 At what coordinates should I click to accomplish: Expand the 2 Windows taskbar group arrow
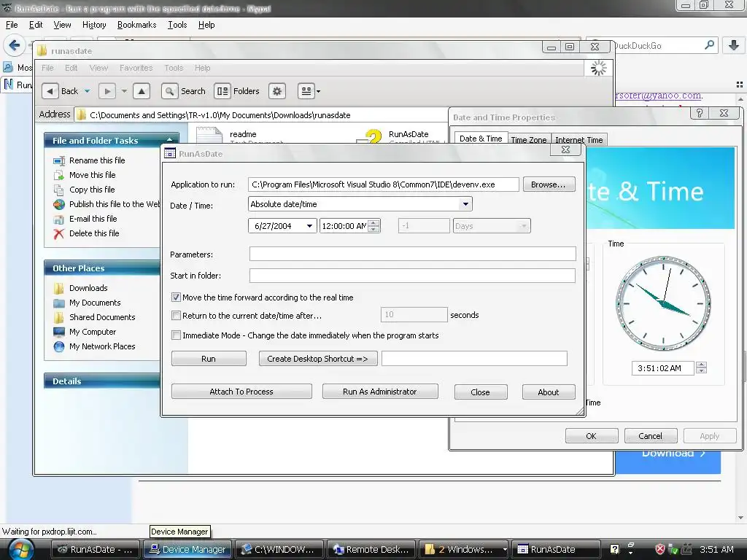pos(505,549)
